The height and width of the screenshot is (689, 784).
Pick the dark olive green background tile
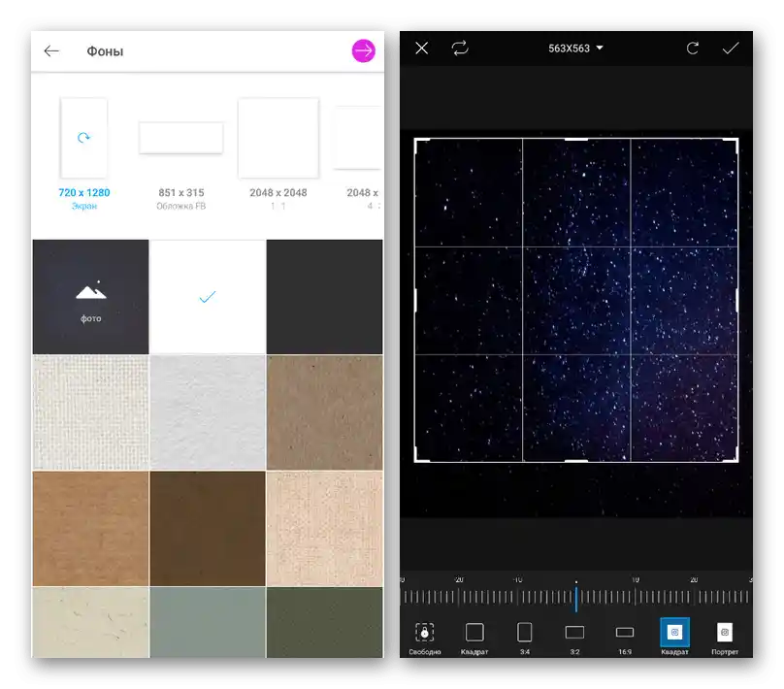324,622
